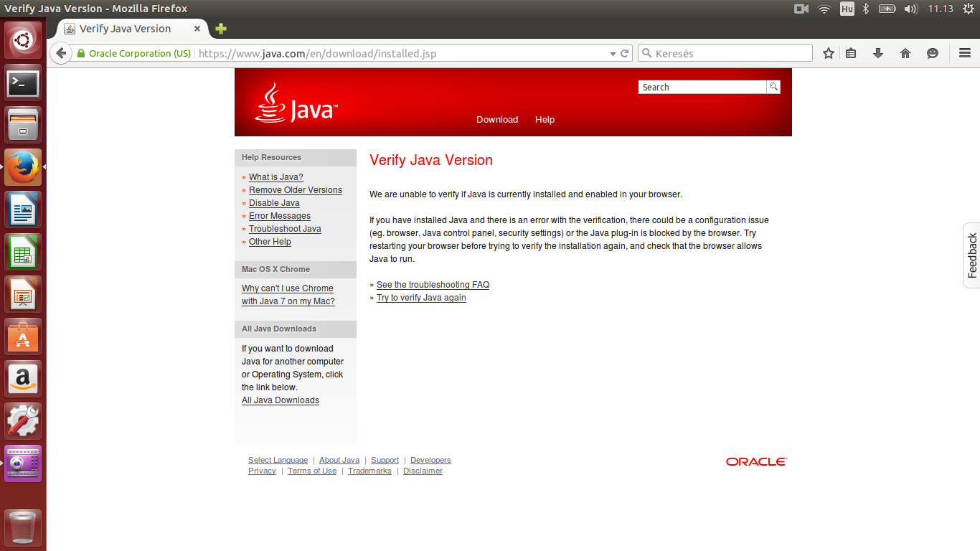This screenshot has height=551, width=980.
Task: Switch to the Verify Java Version tab
Action: pyautogui.click(x=126, y=29)
